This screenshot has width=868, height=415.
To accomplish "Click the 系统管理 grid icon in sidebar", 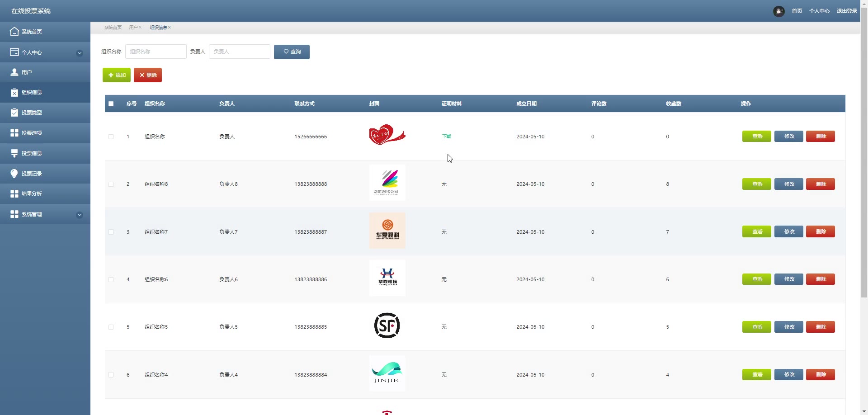I will tap(14, 214).
